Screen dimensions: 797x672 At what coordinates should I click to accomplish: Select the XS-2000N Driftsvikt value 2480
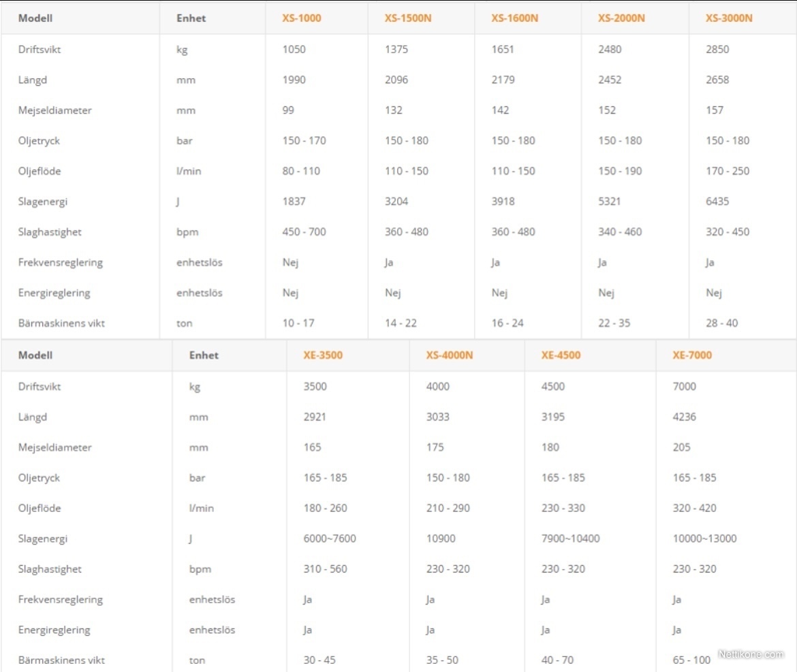(x=610, y=49)
